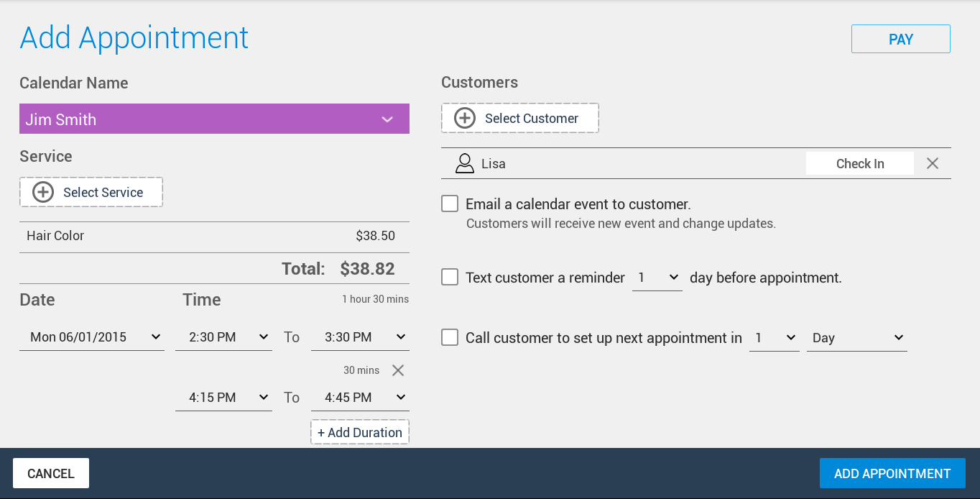This screenshot has height=499, width=980.
Task: Tick the Text customer a reminder checkbox
Action: point(450,277)
